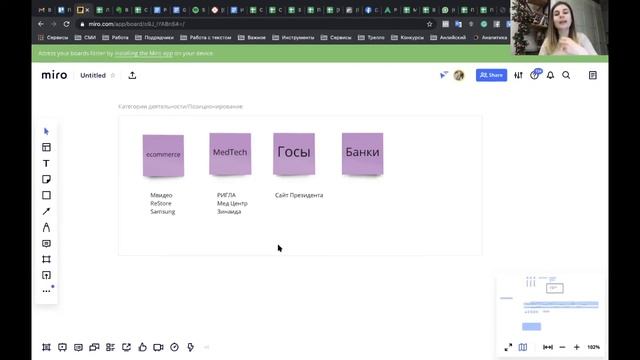Image resolution: width=640 pixels, height=360 pixels.
Task: Click the minimap preview thumbnail
Action: pos(551,304)
